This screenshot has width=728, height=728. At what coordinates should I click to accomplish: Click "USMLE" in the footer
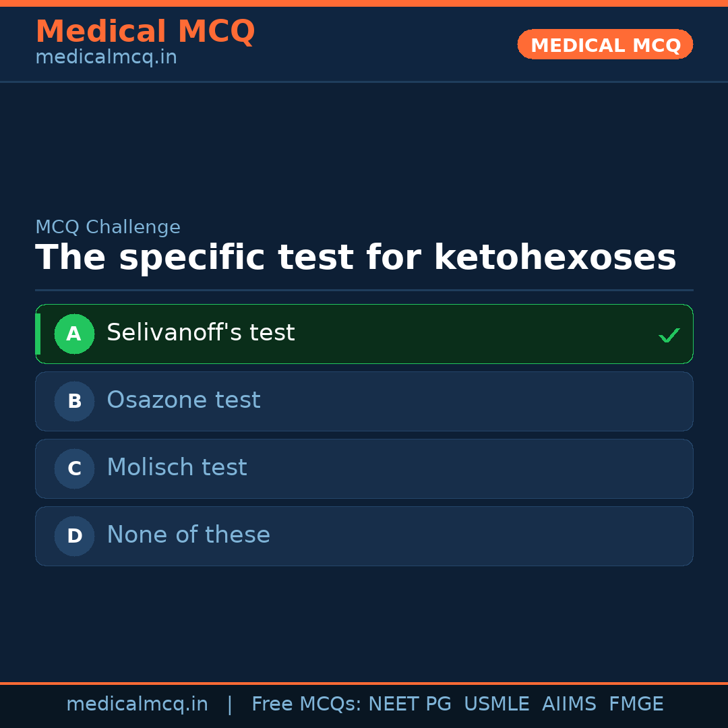click(x=496, y=704)
